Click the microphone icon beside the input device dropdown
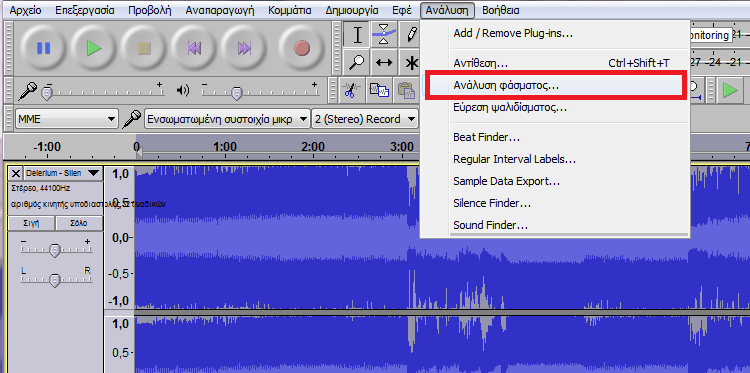Viewport: 750px width, 373px height. pos(131,119)
